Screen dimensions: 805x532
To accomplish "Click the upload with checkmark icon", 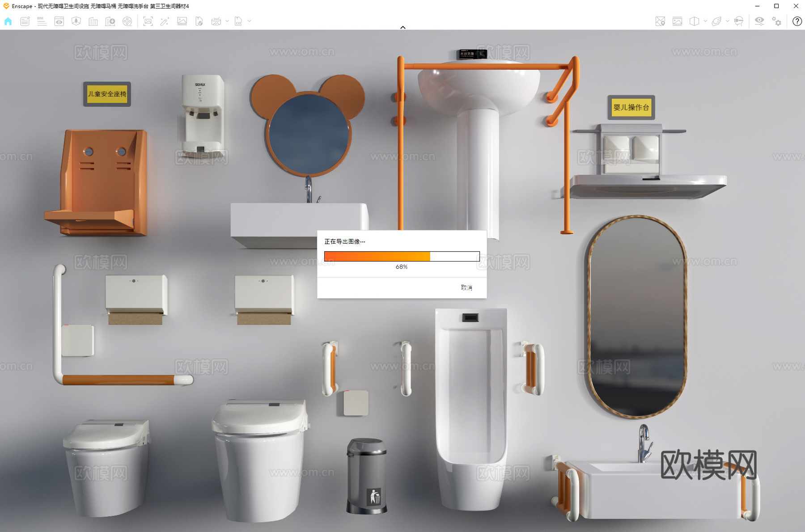I will click(199, 21).
